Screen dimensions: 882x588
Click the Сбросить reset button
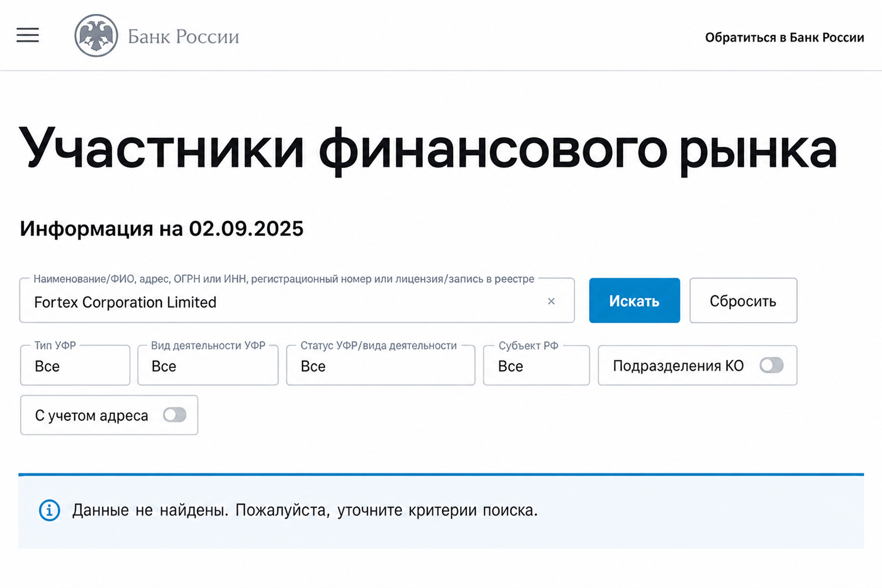[x=743, y=300]
